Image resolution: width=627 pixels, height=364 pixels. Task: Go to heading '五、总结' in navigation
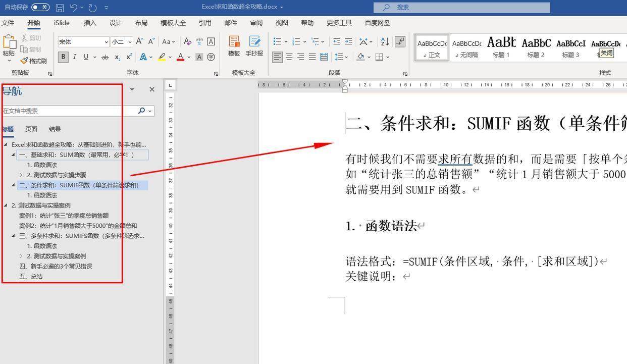(31, 277)
